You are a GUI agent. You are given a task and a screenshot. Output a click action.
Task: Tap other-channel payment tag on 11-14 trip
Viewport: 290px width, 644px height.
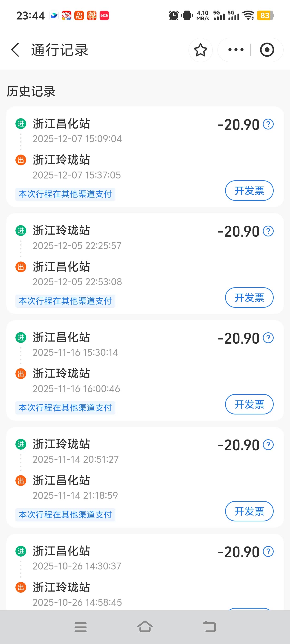pos(65,515)
